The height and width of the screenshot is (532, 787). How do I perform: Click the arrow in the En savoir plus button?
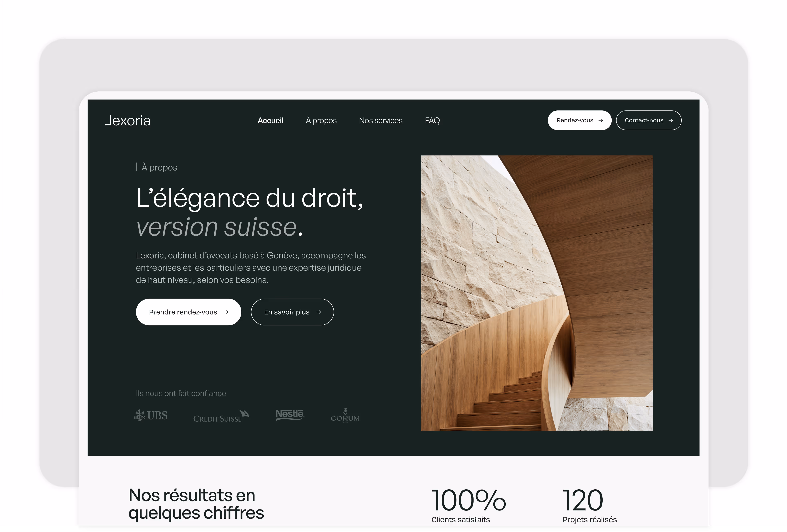click(x=319, y=312)
